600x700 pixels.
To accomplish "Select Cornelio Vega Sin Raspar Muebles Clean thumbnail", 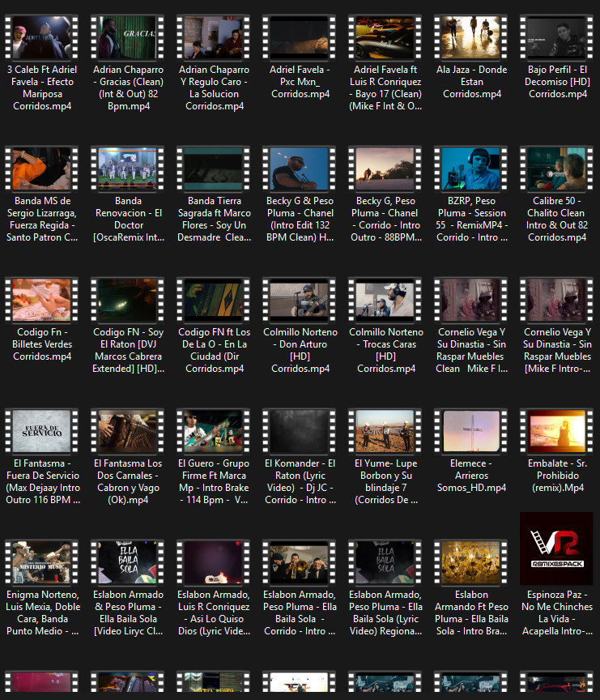I will [x=471, y=300].
